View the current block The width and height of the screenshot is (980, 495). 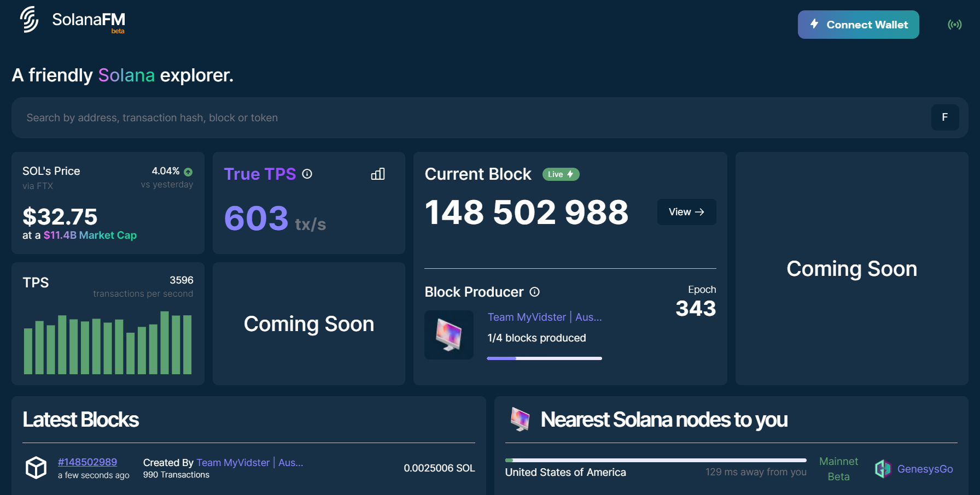686,212
